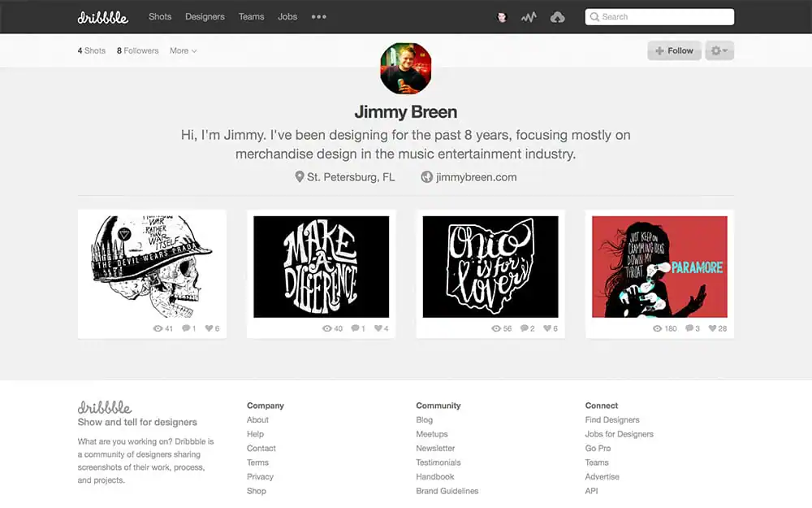Screen dimensions: 812x508
Task: Open the Newsletter footer link
Action: (x=435, y=449)
